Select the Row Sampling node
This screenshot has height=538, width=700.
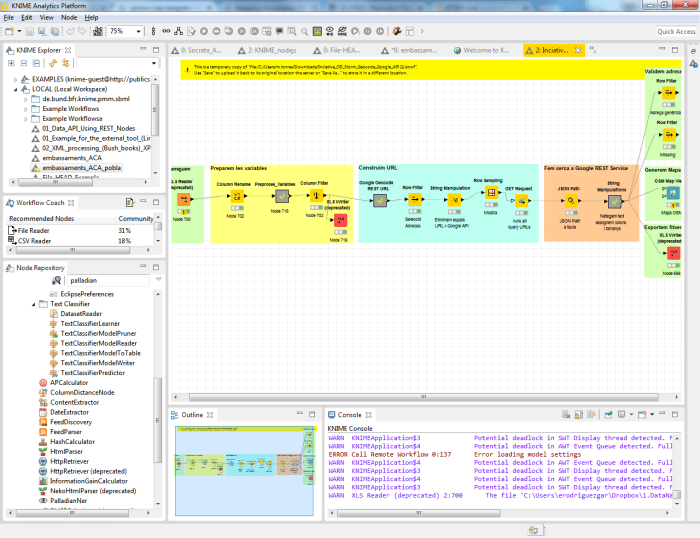(492, 193)
